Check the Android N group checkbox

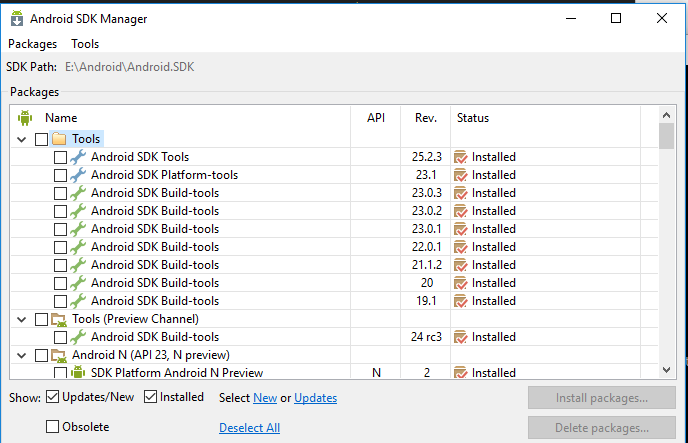pos(41,355)
